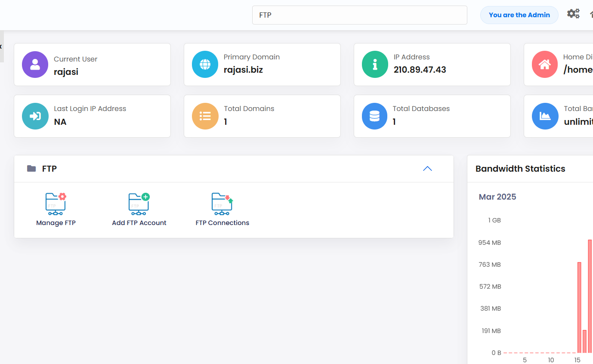Click the FTP panel header title
Viewport: 593px width, 364px height.
click(x=49, y=169)
